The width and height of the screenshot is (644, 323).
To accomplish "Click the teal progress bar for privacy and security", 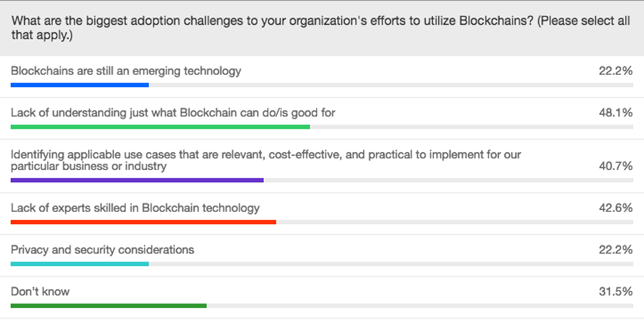I will click(80, 264).
